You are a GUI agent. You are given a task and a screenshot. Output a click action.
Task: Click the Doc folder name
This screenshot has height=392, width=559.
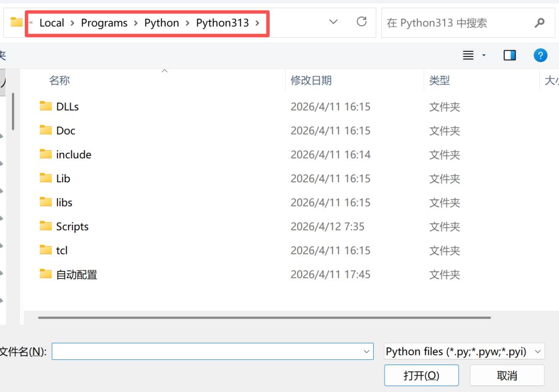click(66, 130)
